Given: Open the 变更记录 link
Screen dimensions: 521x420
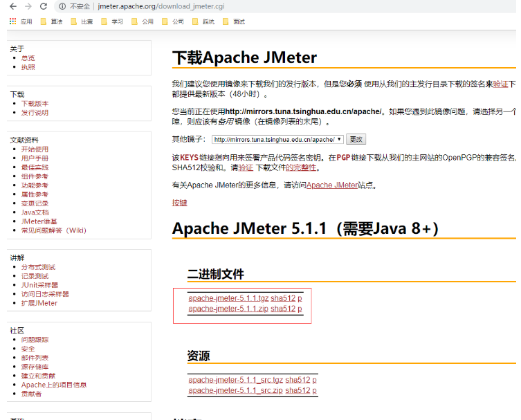Looking at the screenshot, I should pos(35,203).
